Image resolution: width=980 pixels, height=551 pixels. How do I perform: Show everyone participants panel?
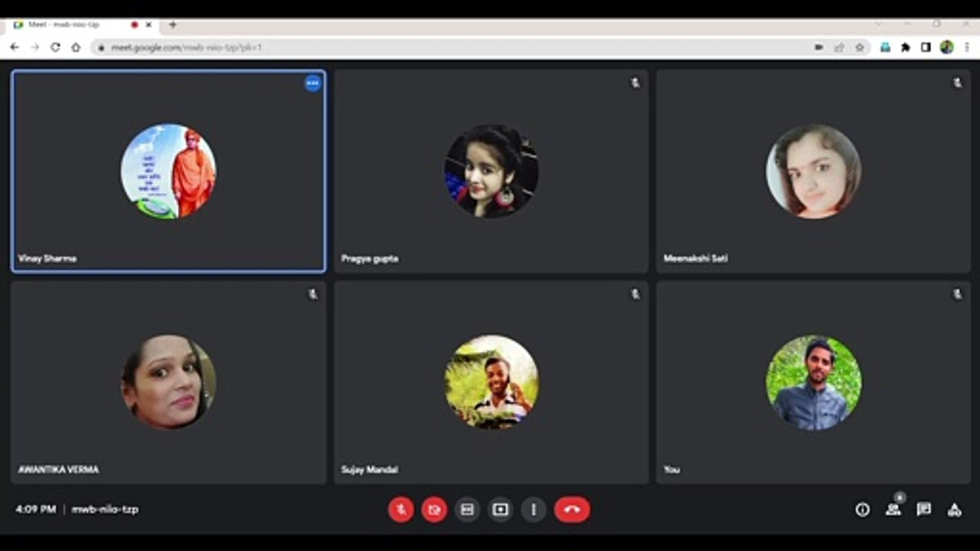[x=893, y=510]
